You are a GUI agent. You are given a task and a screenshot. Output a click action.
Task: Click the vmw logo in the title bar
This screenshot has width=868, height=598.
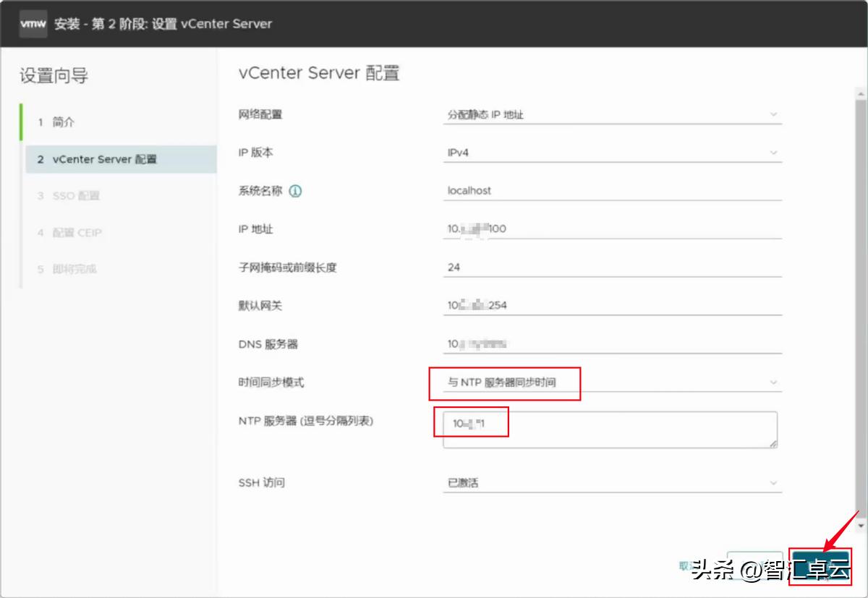click(x=33, y=23)
